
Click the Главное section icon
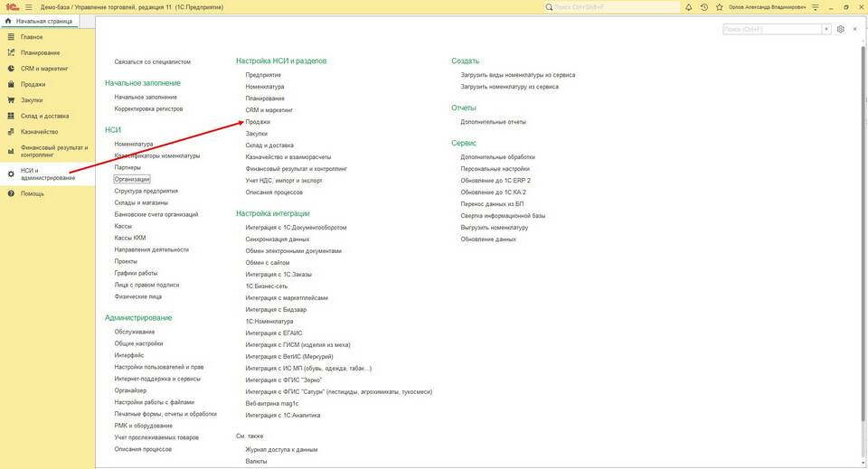11,36
